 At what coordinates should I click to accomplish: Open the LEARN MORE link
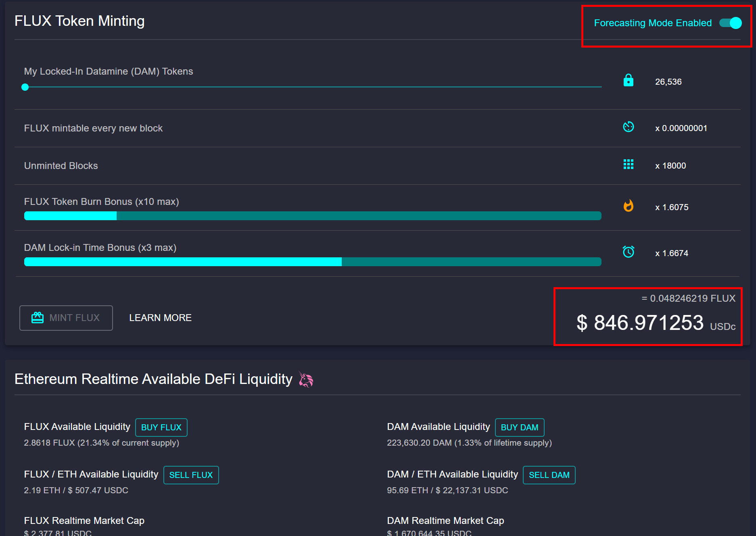click(160, 318)
